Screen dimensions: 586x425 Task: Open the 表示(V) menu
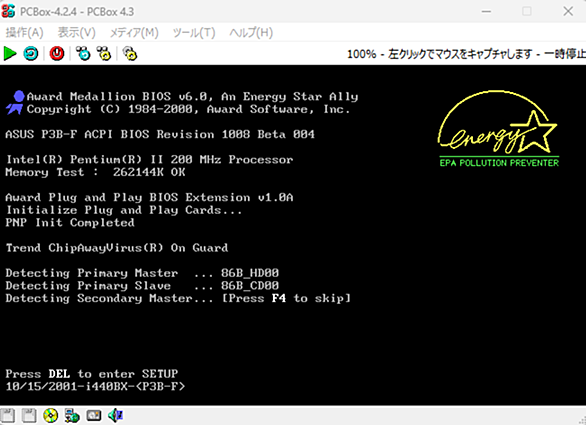[77, 33]
